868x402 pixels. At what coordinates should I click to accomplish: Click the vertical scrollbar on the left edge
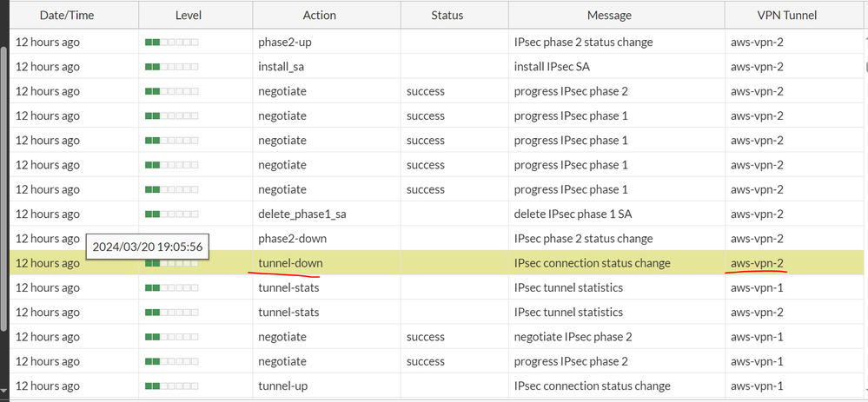[4, 187]
